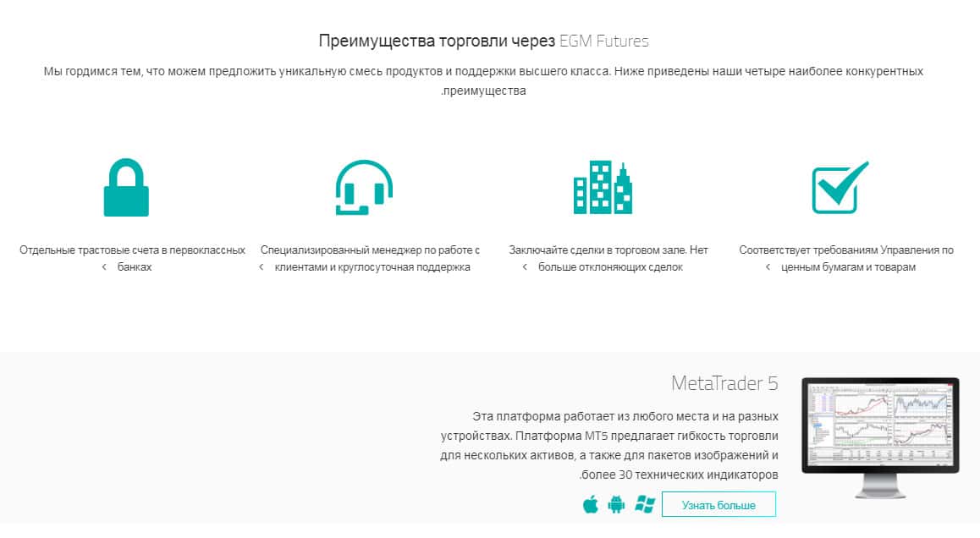Open the MetaTrader 5 monitor screenshot

[x=880, y=437]
